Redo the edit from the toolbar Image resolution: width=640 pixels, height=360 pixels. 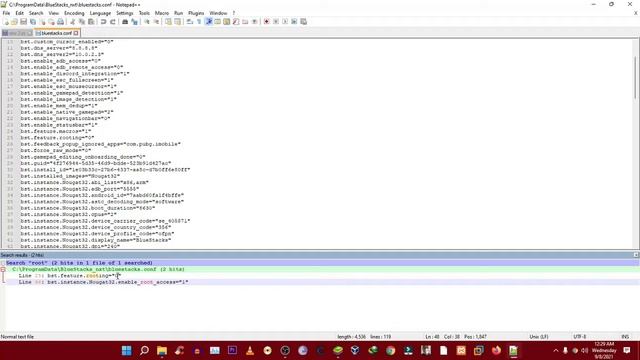113,22
